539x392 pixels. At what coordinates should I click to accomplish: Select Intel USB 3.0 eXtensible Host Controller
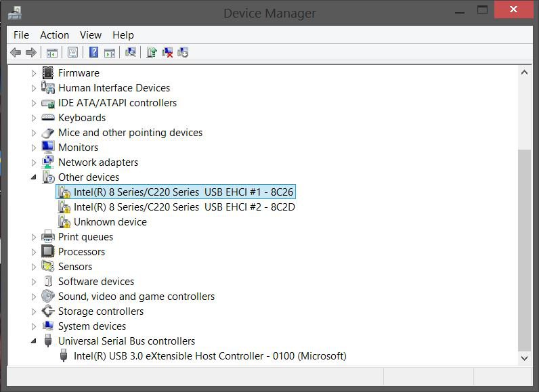point(209,356)
